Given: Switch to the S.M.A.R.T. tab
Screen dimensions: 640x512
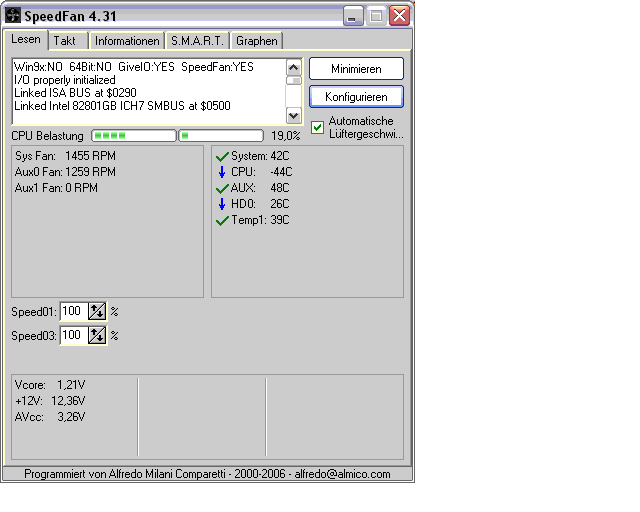Looking at the screenshot, I should (198, 41).
